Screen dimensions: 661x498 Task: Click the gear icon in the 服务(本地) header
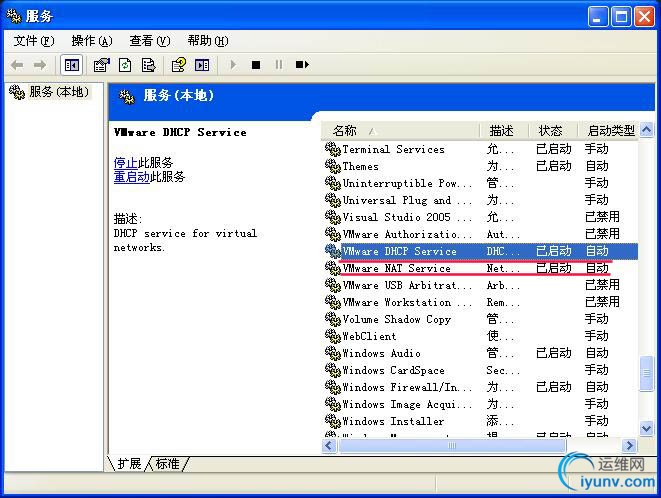coord(126,97)
